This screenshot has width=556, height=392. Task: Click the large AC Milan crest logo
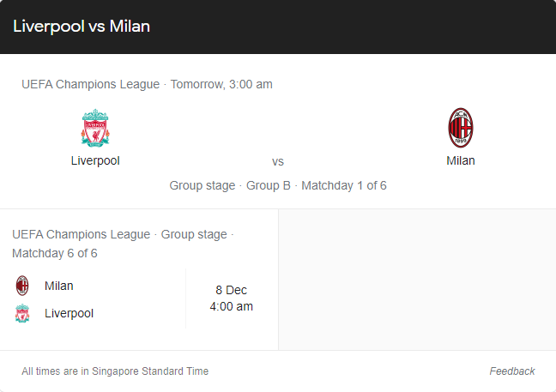pos(461,128)
